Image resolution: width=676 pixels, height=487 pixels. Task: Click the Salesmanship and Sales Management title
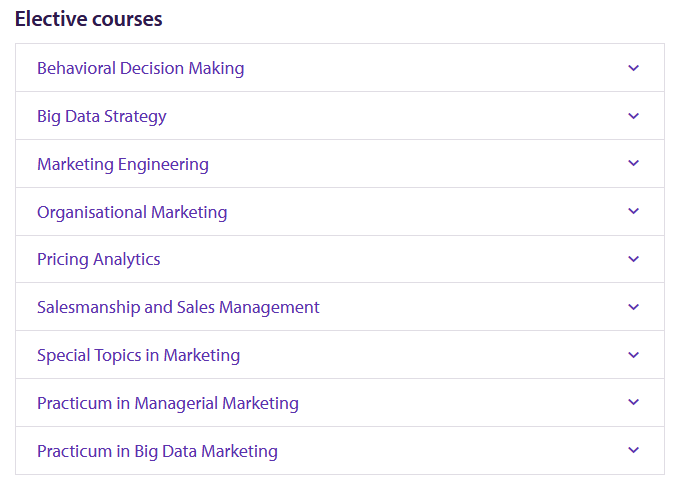(178, 307)
